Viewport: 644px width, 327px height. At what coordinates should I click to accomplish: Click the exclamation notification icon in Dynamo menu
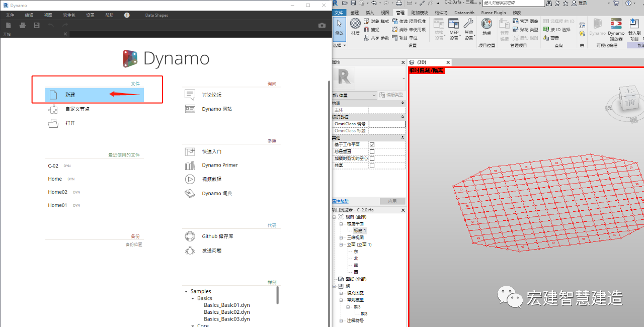click(x=127, y=15)
